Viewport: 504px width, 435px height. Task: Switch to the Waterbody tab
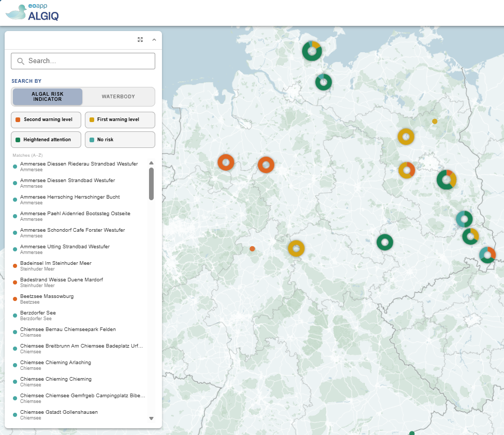click(118, 97)
